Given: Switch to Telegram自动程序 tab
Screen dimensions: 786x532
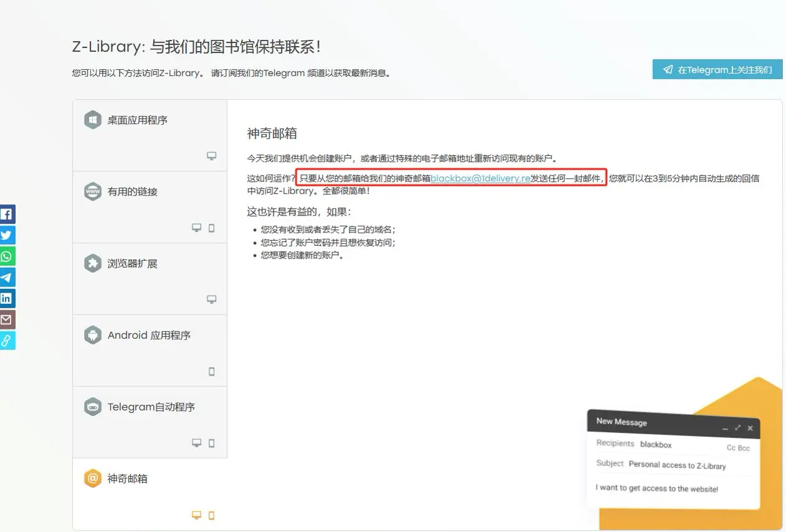Looking at the screenshot, I should [x=151, y=407].
